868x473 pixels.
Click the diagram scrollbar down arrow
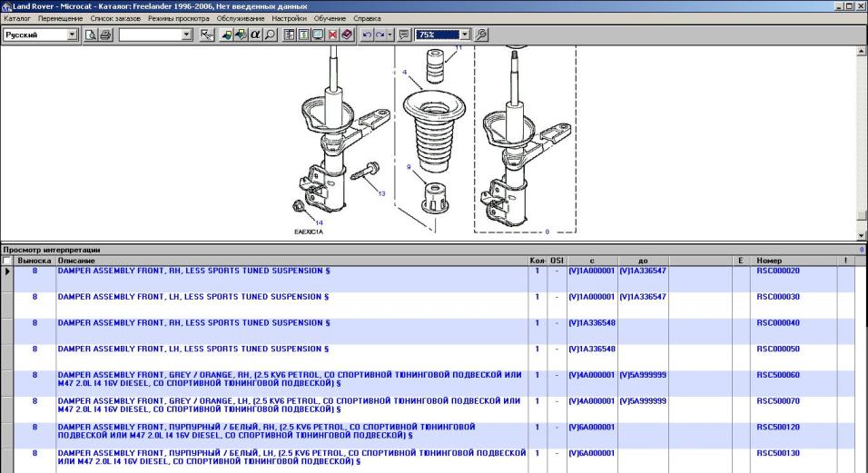(x=862, y=236)
